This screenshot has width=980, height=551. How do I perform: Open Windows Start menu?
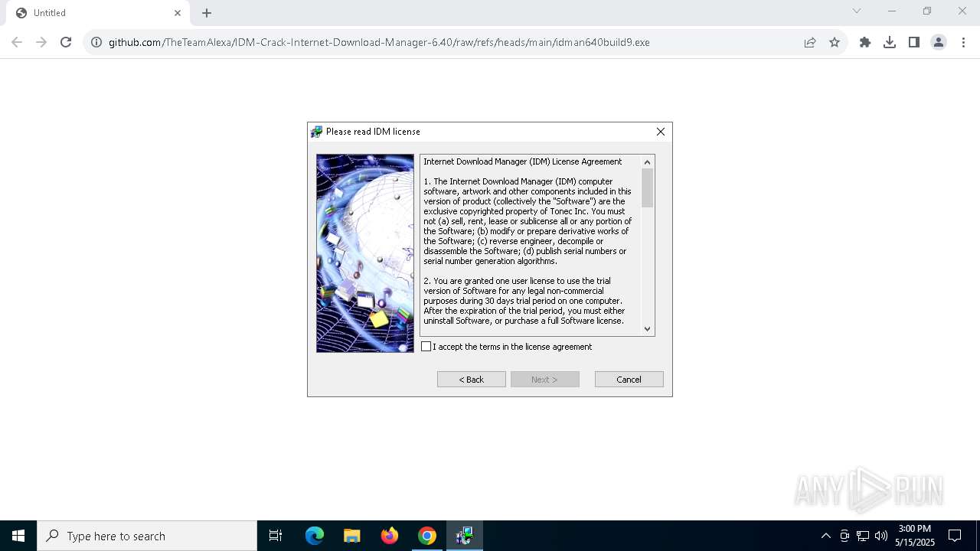tap(18, 536)
